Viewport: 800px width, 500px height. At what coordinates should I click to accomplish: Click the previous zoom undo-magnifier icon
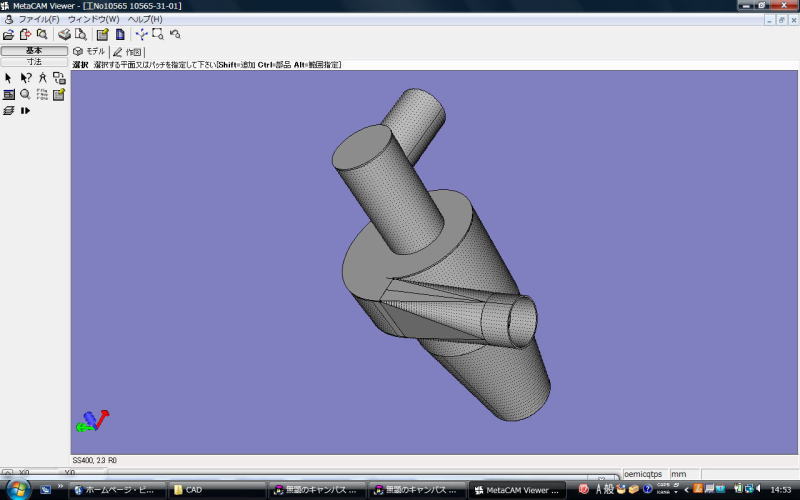pos(175,35)
